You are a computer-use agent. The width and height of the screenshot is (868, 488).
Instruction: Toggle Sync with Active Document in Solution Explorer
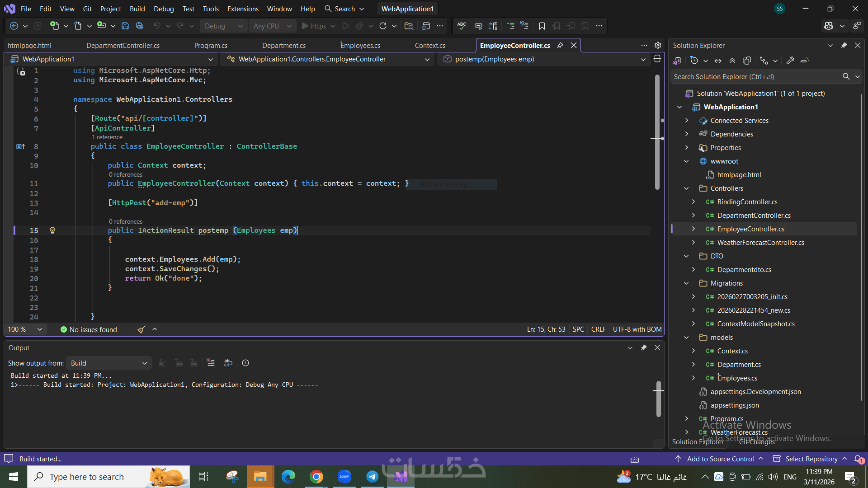pyautogui.click(x=718, y=61)
